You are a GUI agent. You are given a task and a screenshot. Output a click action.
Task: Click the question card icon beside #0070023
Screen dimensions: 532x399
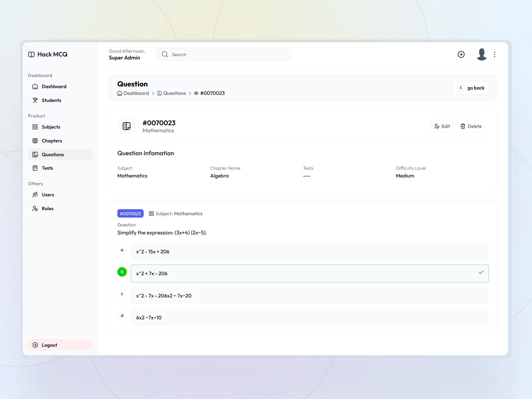127,126
